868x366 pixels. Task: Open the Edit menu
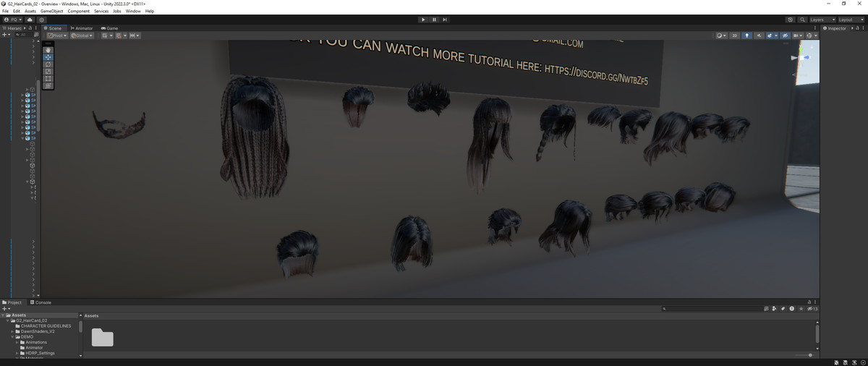click(17, 12)
